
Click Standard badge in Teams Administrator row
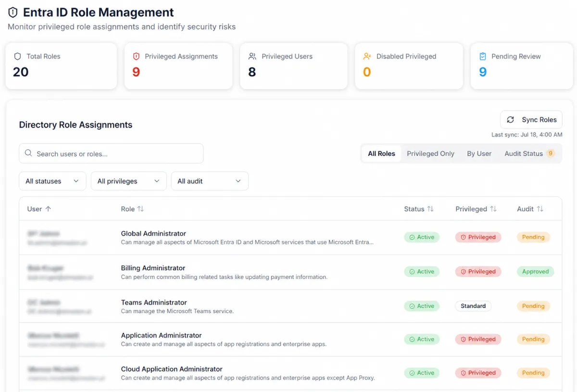(473, 306)
